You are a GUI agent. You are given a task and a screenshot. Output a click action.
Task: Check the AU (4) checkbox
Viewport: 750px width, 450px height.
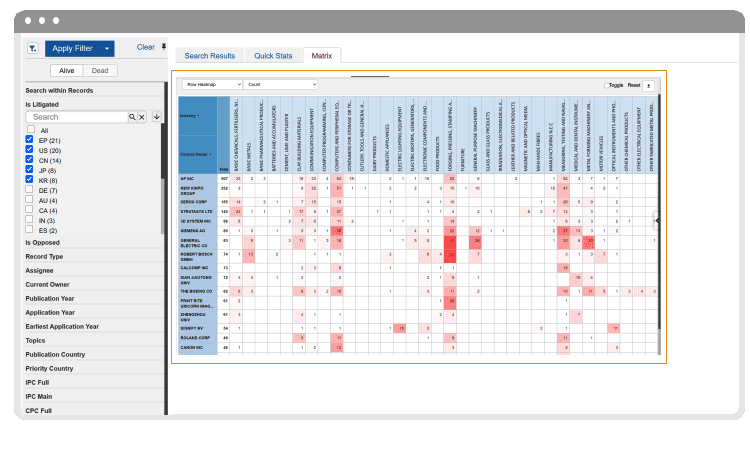30,200
